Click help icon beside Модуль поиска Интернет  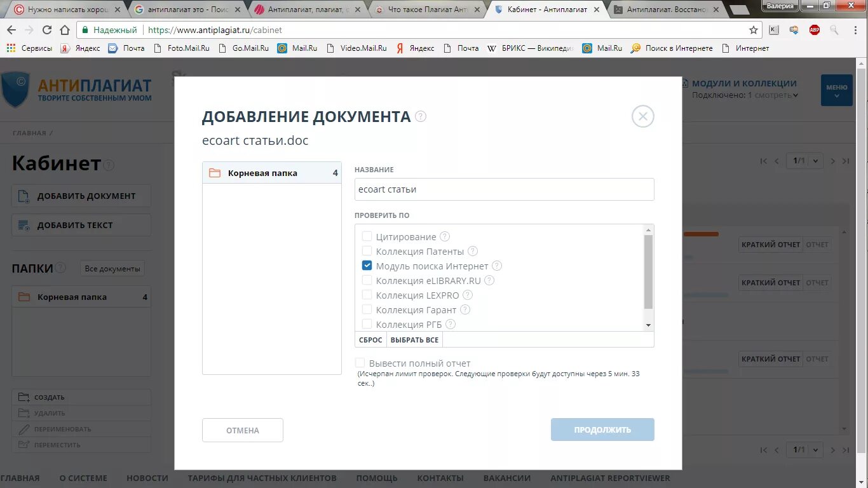(x=497, y=266)
